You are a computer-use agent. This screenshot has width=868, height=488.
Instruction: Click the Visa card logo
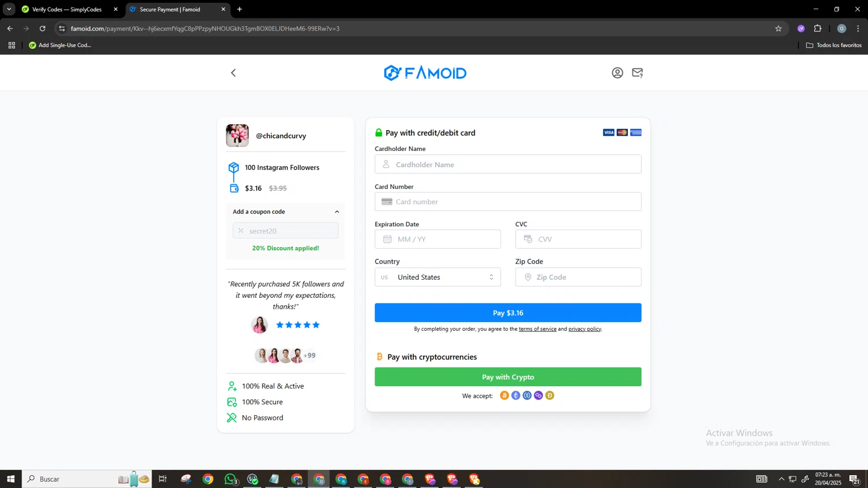pyautogui.click(x=609, y=132)
